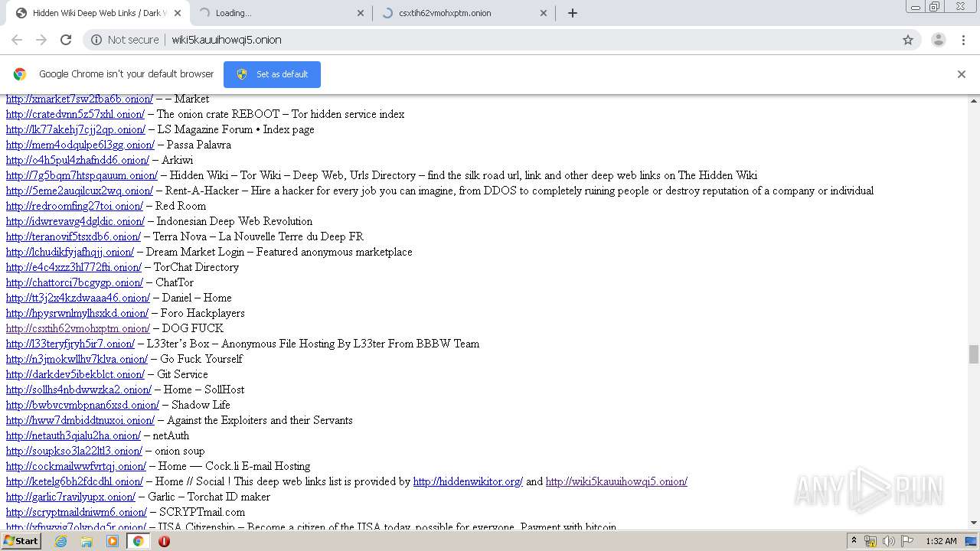Open the Chrome profile avatar

(x=938, y=40)
